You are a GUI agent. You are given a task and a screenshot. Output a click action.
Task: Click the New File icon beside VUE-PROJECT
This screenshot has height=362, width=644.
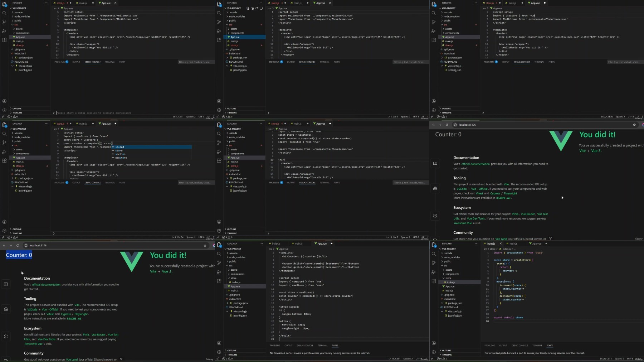(x=248, y=8)
